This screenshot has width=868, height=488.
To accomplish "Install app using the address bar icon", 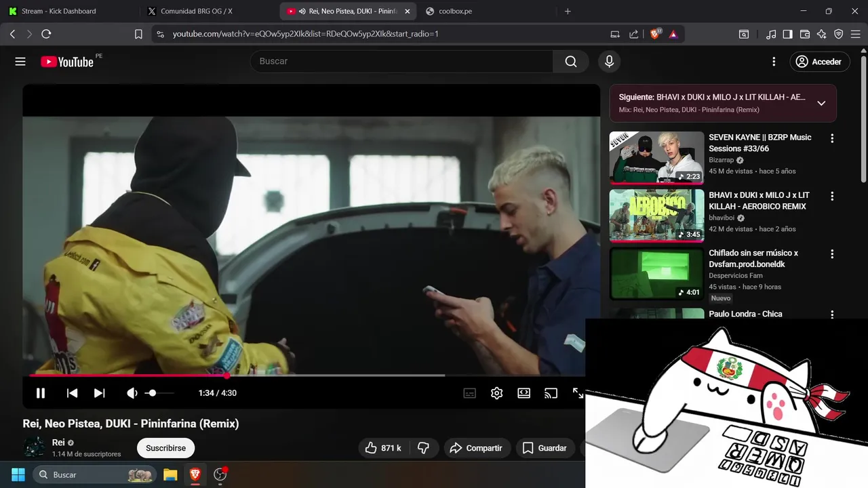I will (x=615, y=34).
